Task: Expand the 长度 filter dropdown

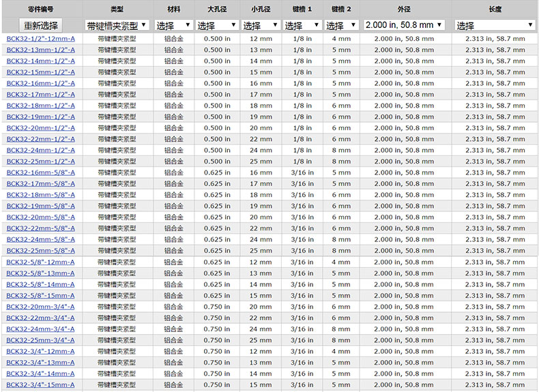Action: point(495,25)
